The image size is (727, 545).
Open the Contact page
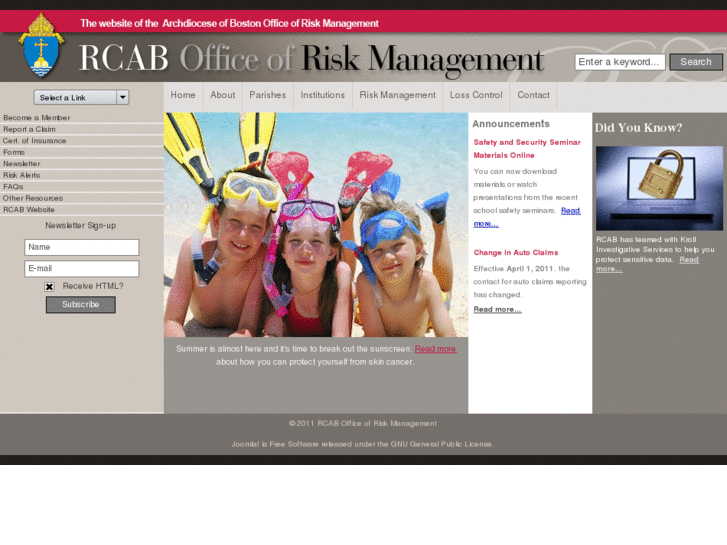533,95
